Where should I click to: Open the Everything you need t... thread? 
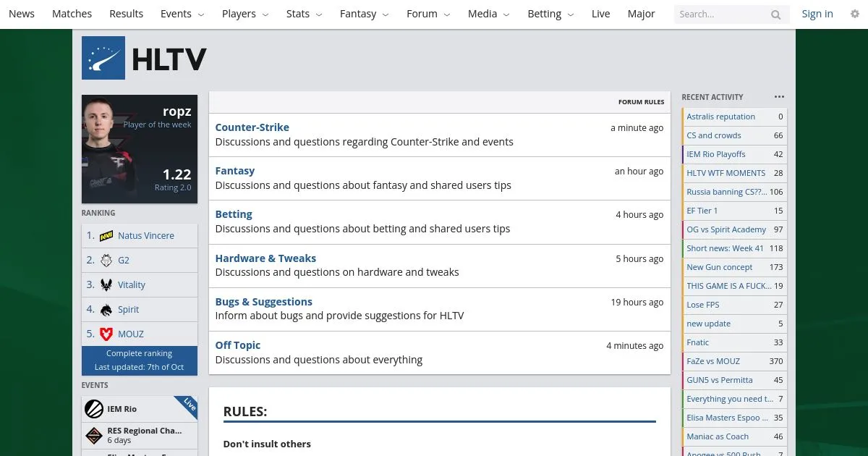tap(735, 399)
